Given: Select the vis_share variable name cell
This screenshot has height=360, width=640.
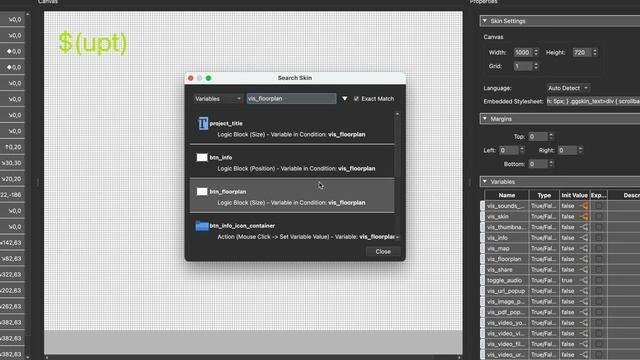Looking at the screenshot, I should coord(507,270).
